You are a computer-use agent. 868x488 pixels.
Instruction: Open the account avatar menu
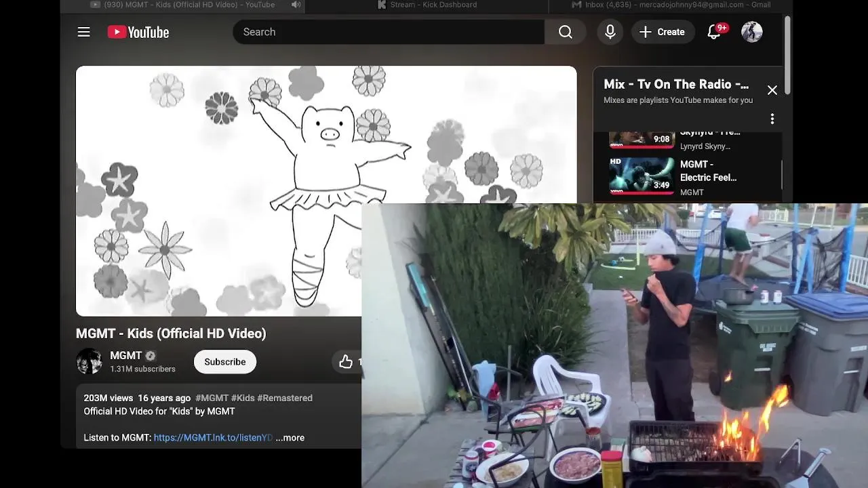click(x=751, y=32)
